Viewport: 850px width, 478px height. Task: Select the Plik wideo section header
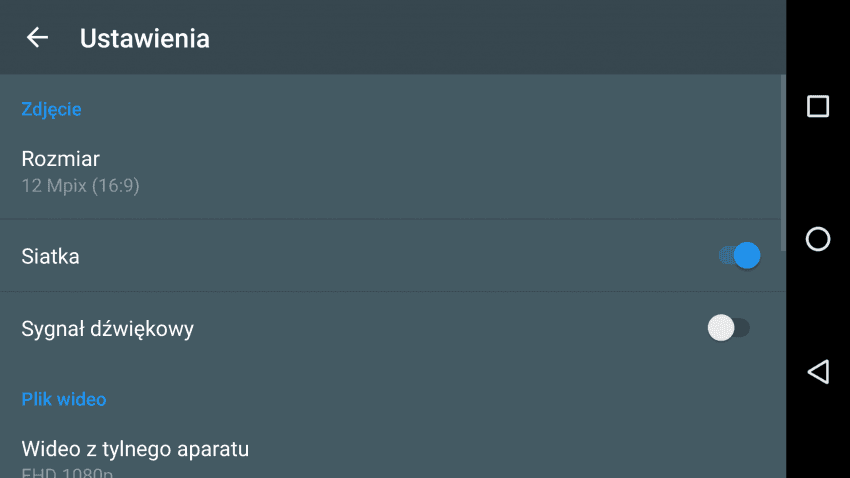point(63,399)
